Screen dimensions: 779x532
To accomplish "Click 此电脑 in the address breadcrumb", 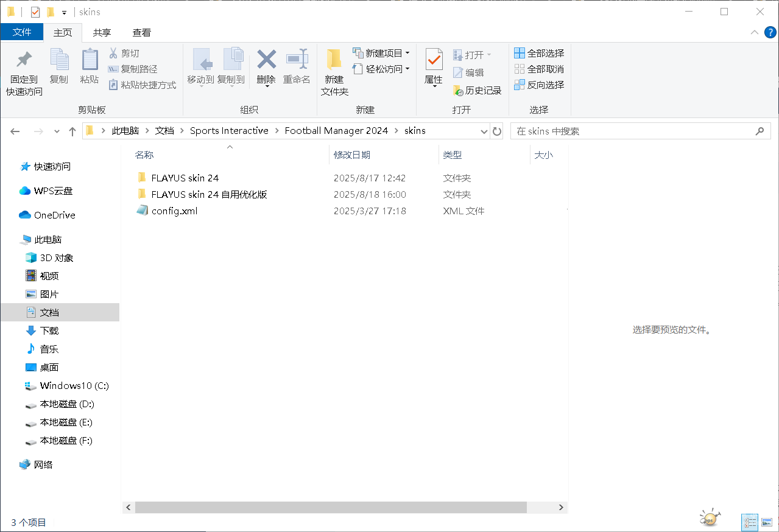I will 125,131.
